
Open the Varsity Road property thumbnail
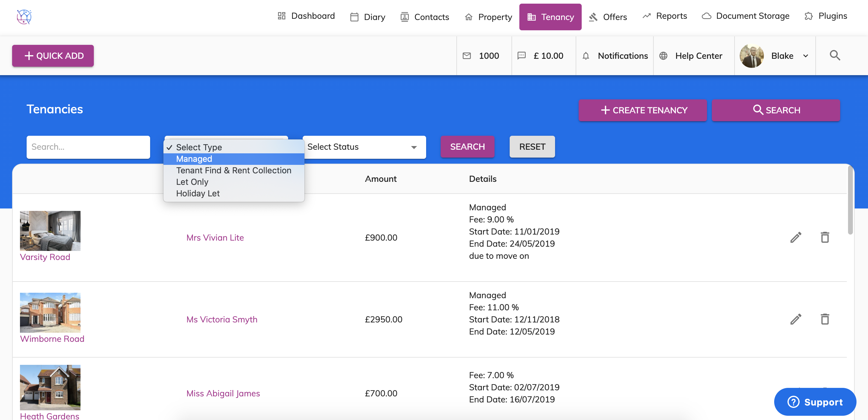pos(50,231)
